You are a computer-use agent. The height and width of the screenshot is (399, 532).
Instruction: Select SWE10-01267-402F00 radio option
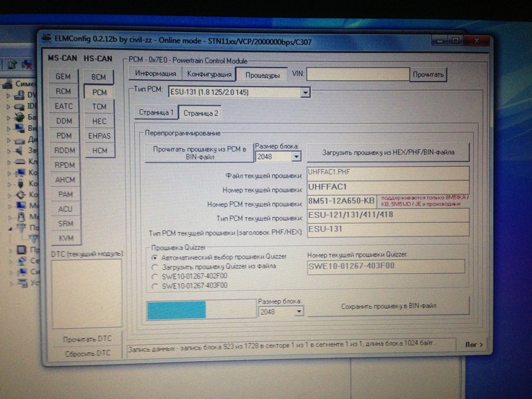coord(155,277)
